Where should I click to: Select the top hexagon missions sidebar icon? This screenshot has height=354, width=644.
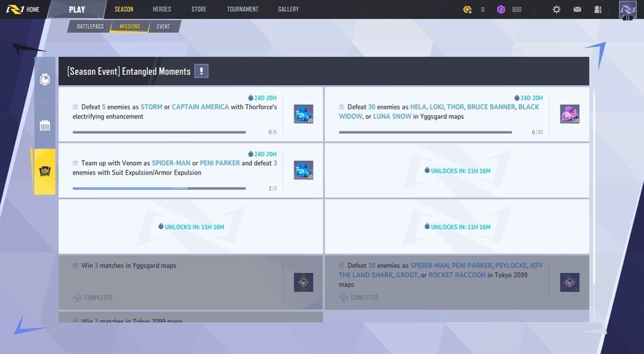coord(45,80)
